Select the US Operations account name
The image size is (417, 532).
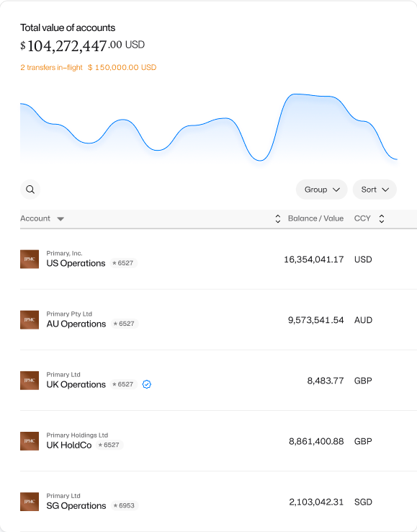coord(76,263)
